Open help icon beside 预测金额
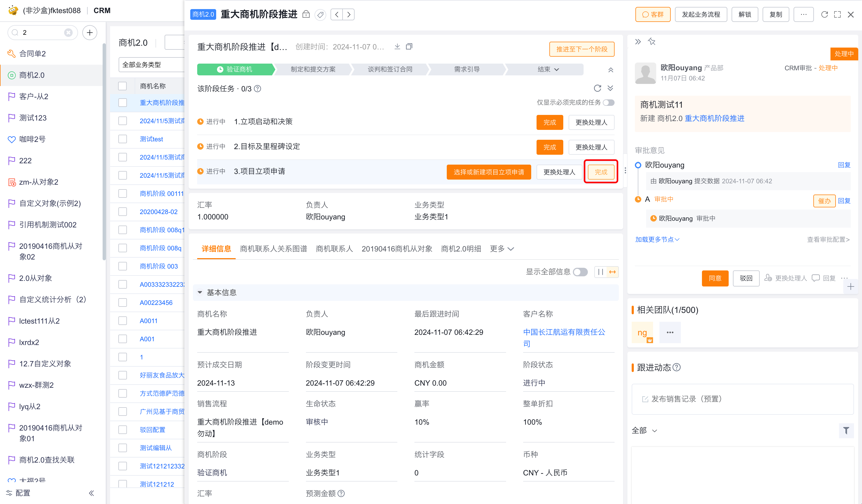This screenshot has height=504, width=862. tap(341, 493)
